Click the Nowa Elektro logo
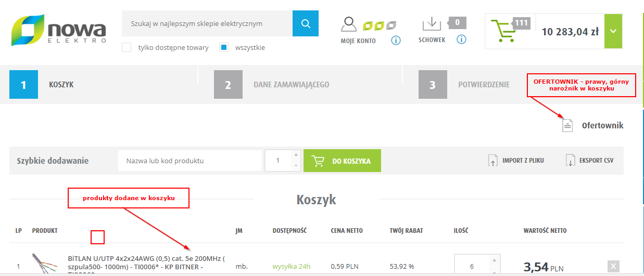 [x=59, y=30]
